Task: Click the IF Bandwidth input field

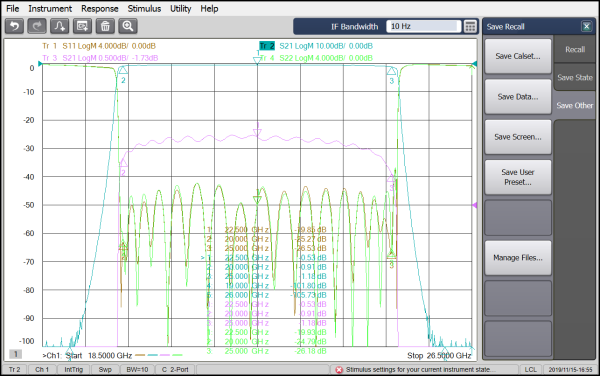Action: [424, 26]
